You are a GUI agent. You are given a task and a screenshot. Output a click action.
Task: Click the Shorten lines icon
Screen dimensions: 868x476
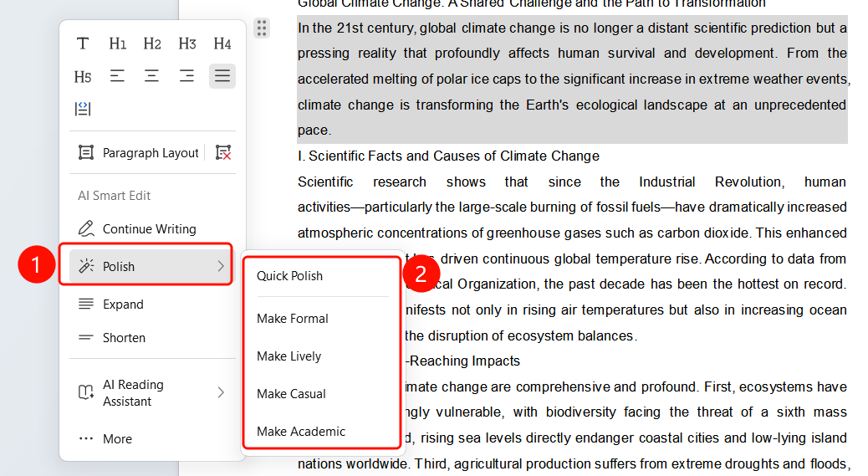[x=86, y=337]
